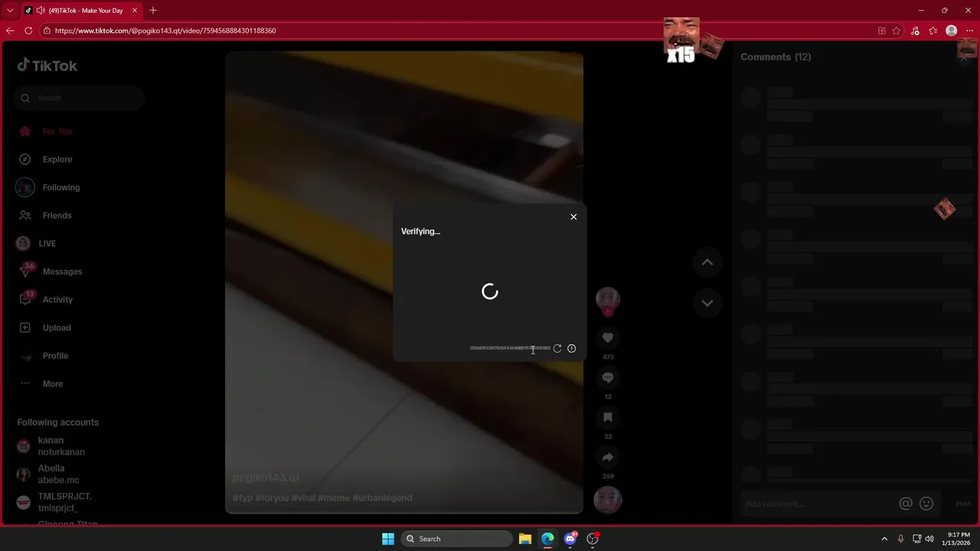Like the video heart icon
Screen dimensions: 980x551
point(608,337)
